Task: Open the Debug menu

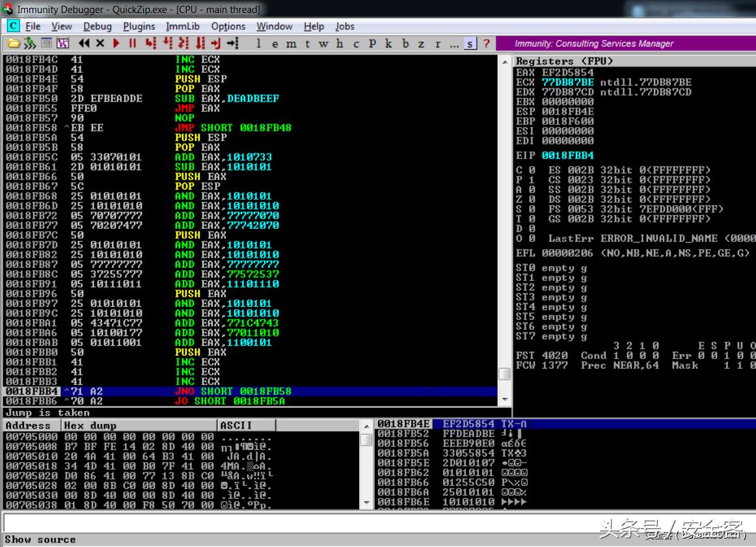Action: (x=98, y=27)
